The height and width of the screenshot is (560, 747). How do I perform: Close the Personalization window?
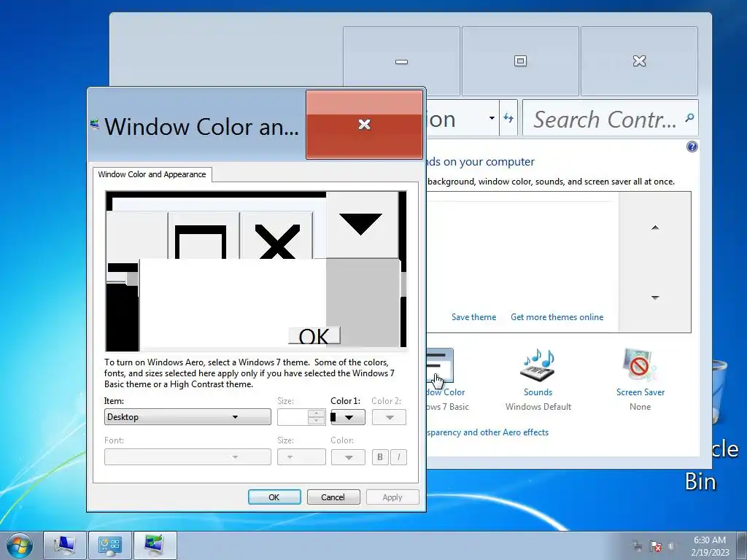[639, 61]
